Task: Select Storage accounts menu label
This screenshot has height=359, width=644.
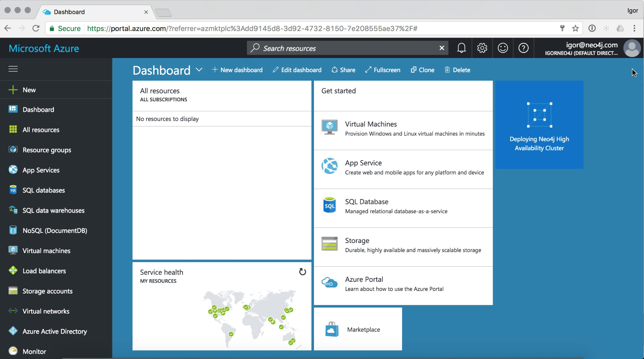Action: click(x=47, y=291)
